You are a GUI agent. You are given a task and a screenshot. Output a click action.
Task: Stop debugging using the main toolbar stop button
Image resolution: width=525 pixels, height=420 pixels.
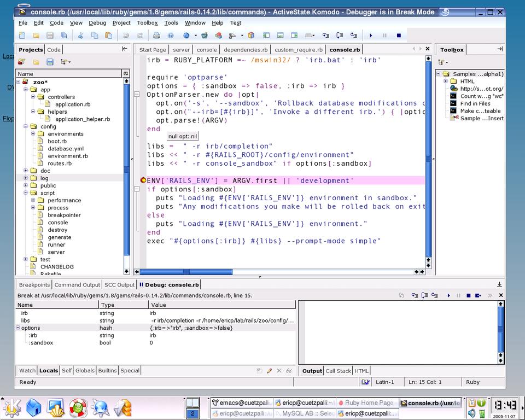(x=399, y=36)
